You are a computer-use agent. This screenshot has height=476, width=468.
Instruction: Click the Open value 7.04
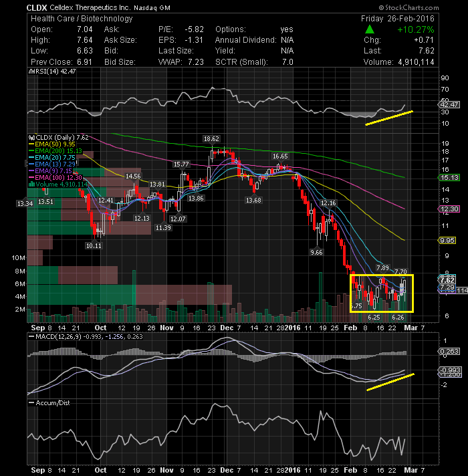click(x=85, y=29)
